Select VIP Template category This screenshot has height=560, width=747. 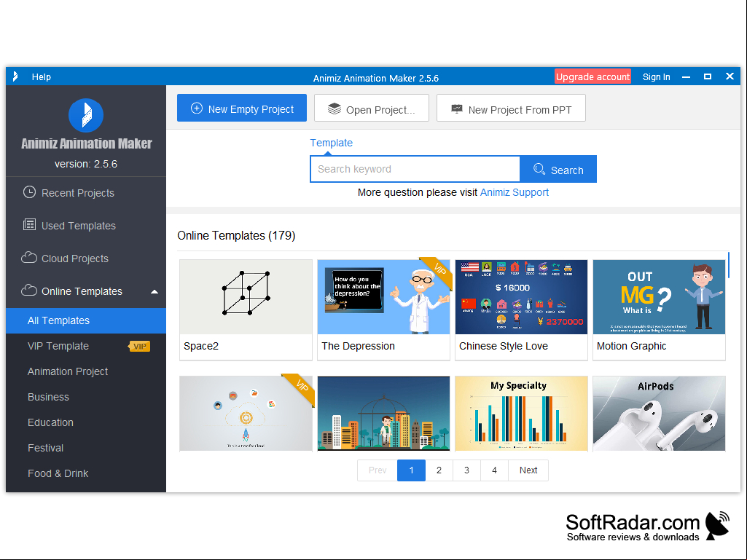pyautogui.click(x=86, y=346)
